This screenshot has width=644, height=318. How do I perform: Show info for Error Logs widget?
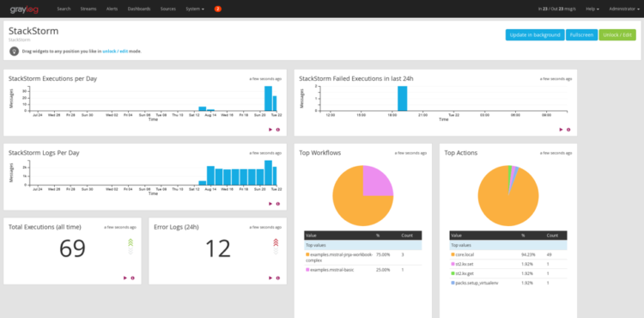point(277,278)
